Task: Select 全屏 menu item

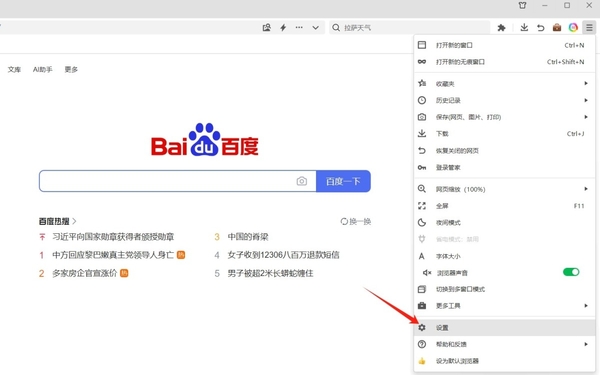Action: pos(504,206)
